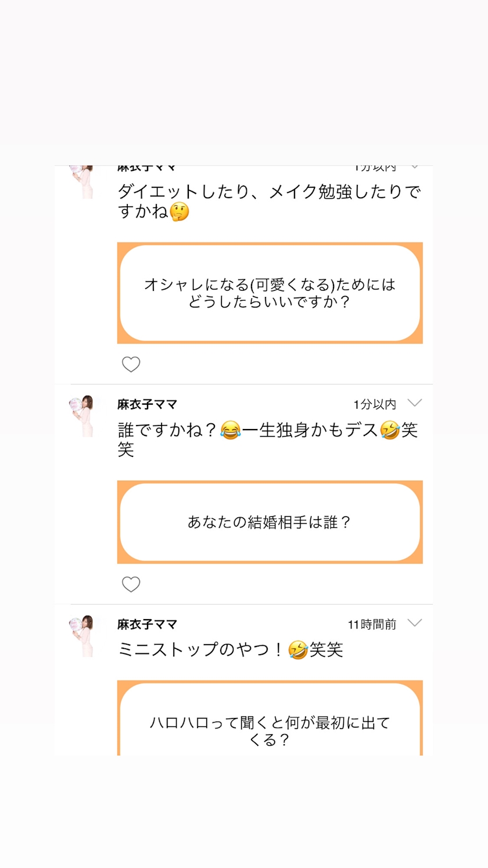Select the 麻衣子ママ username on the ミニストップ post
488x868 pixels.
(147, 624)
